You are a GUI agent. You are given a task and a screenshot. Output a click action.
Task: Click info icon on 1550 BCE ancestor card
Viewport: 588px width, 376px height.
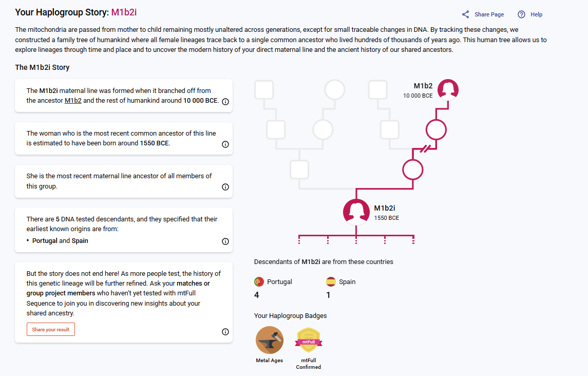225,144
